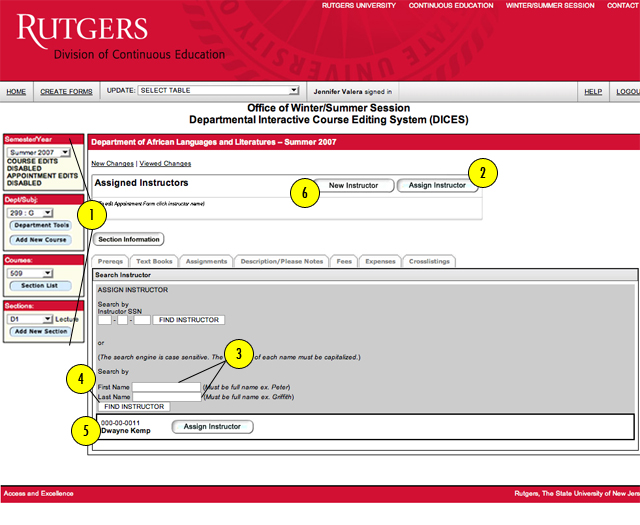Open Department Tools
Viewport: 640px width, 525px height.
click(x=41, y=225)
